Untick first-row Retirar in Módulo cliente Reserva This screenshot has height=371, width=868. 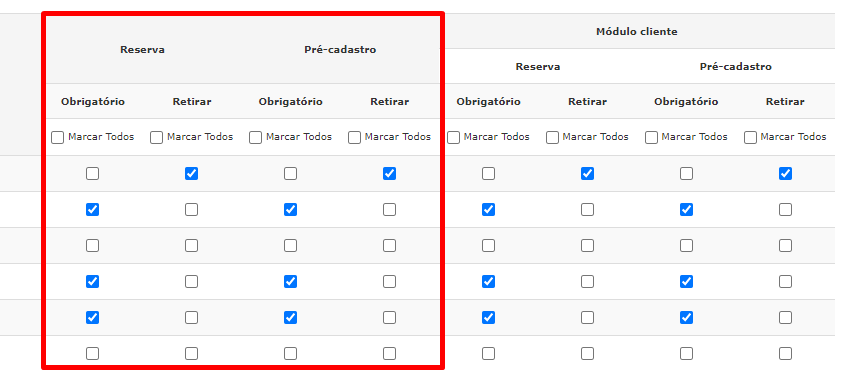(587, 174)
